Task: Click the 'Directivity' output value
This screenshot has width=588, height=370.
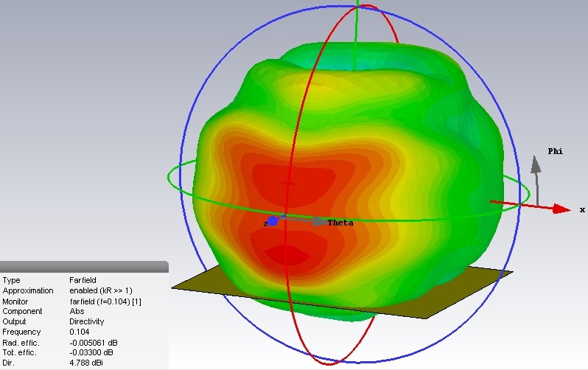Action: click(87, 321)
